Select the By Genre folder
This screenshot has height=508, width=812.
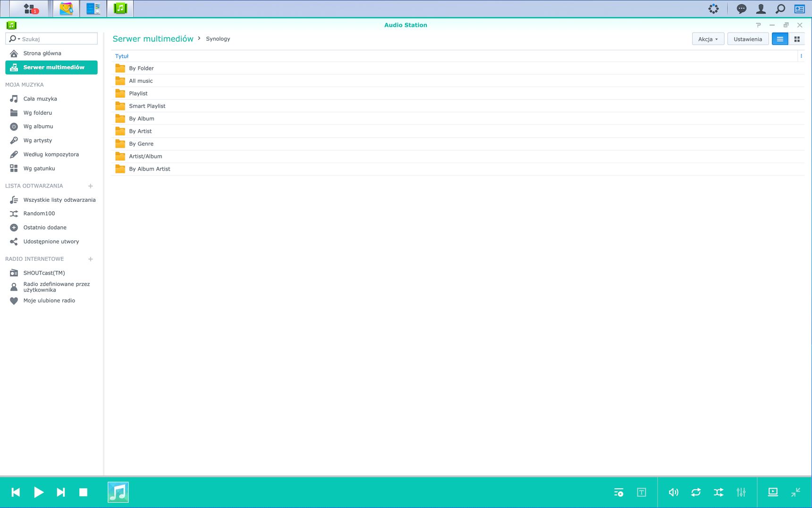point(457,144)
